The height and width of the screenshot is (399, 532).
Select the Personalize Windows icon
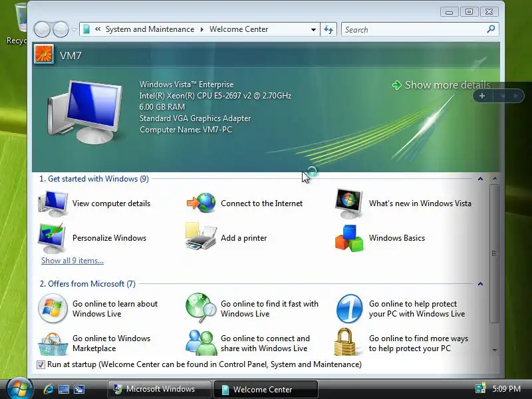pyautogui.click(x=53, y=238)
